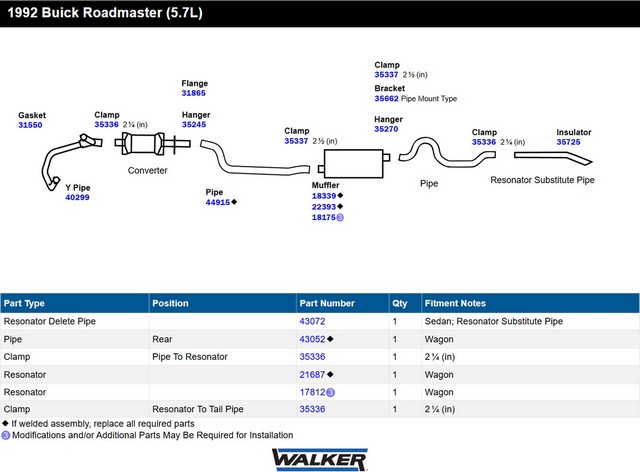Click the Resonator Substitute Pipe drawing
The height and width of the screenshot is (472, 640).
553,158
